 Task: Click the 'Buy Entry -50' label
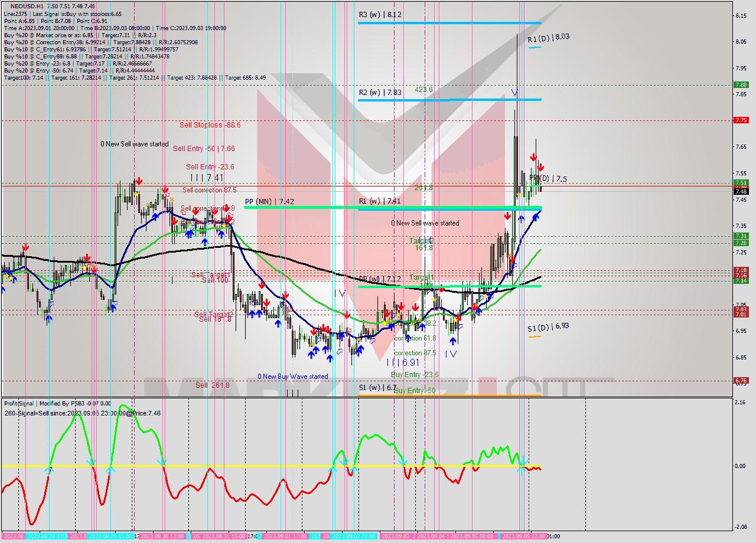(x=414, y=391)
